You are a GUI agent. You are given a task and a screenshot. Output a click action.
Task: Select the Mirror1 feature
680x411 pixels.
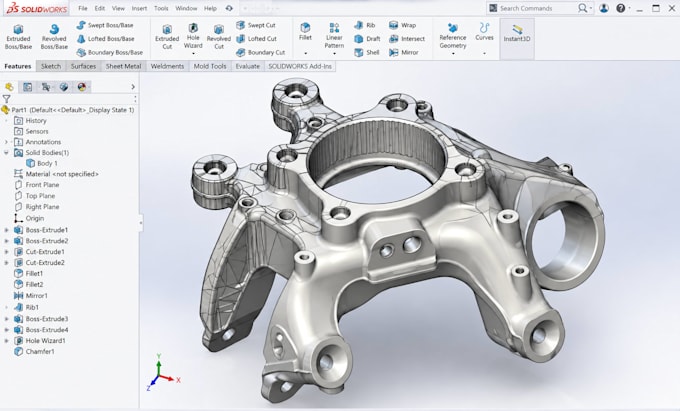31,296
